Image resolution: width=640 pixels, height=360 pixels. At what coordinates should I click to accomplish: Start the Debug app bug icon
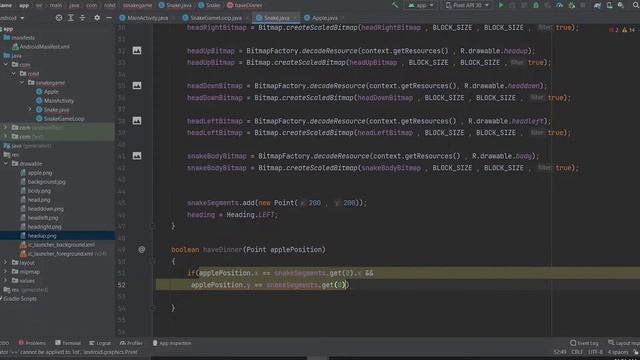pyautogui.click(x=536, y=5)
